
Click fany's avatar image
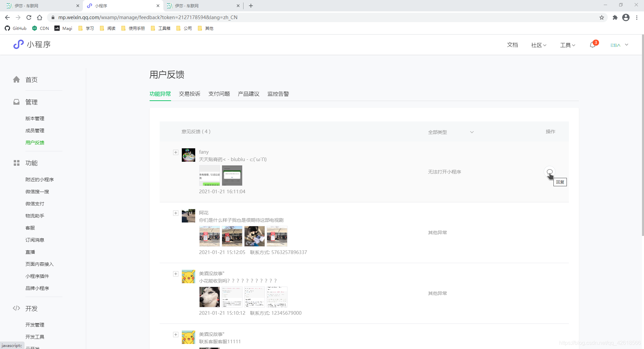[189, 155]
